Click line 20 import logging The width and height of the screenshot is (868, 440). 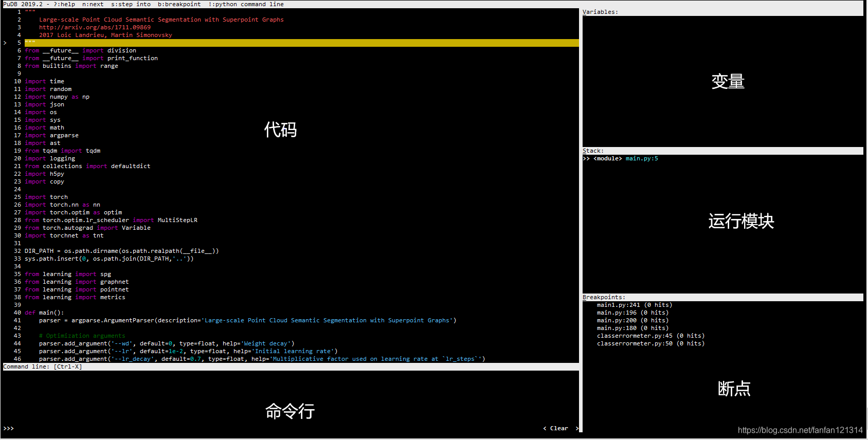(x=49, y=158)
